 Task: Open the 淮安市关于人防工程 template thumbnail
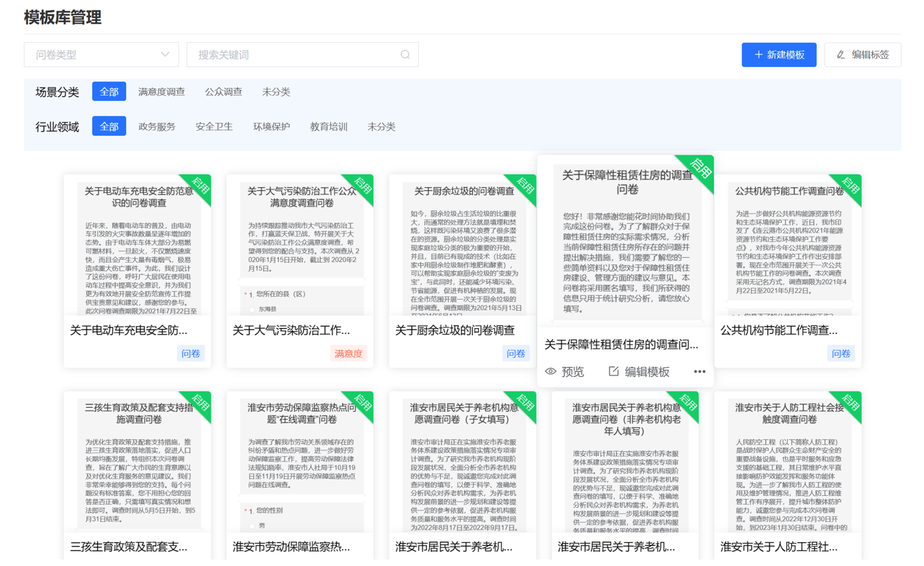[x=788, y=462]
